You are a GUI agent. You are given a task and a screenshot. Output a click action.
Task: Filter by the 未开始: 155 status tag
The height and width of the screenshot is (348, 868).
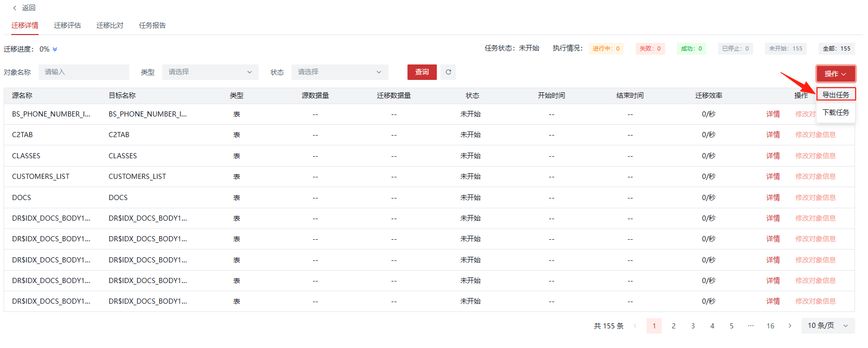click(x=785, y=48)
